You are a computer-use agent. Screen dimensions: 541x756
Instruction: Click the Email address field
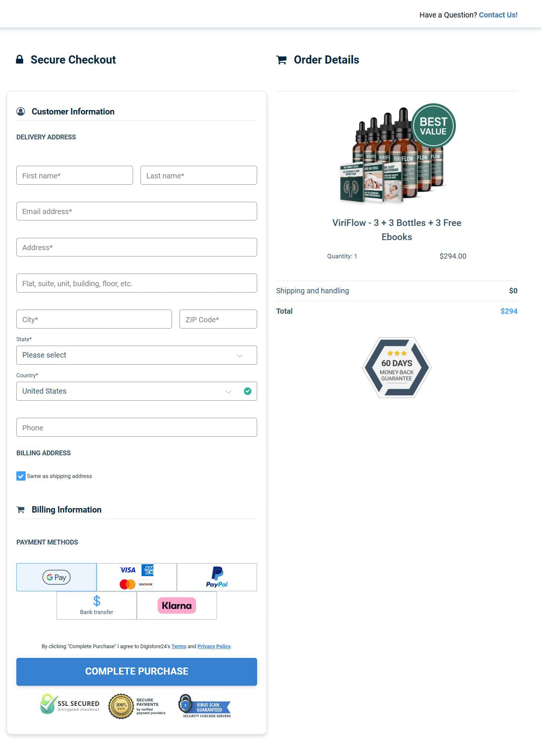coord(137,211)
